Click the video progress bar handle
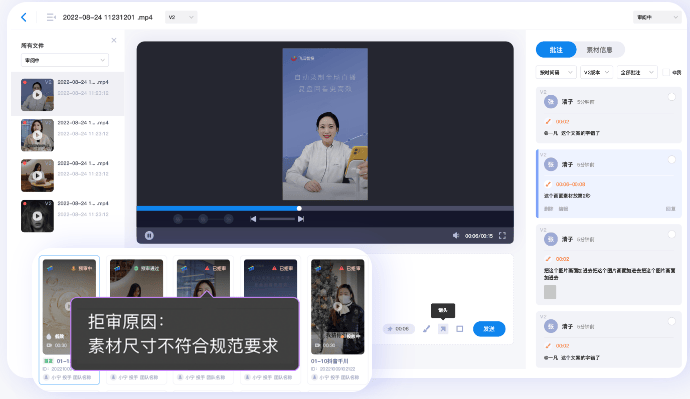690x399 pixels. [x=299, y=208]
